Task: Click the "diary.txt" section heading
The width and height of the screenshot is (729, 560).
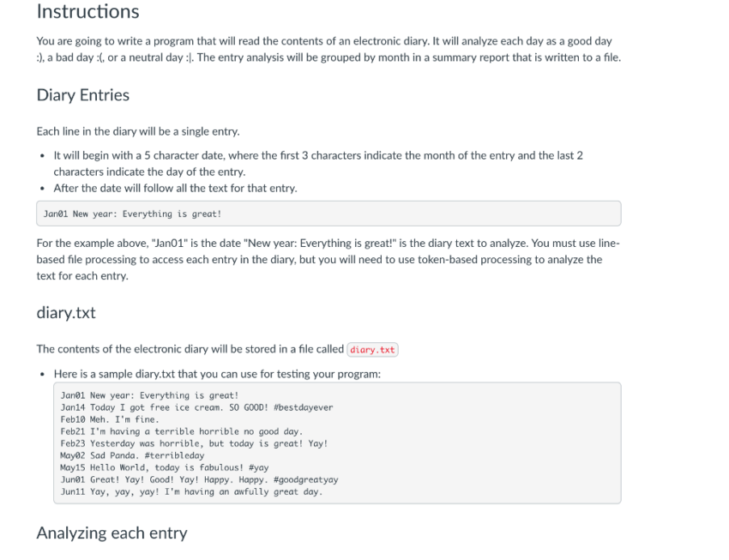Action: tap(66, 313)
